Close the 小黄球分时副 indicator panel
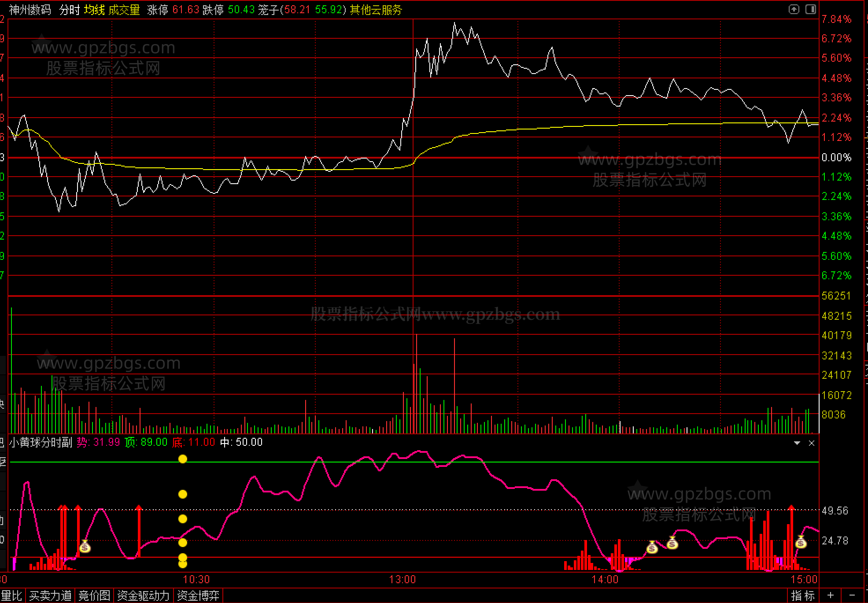Screen dimensions: 868x603 tap(812, 443)
